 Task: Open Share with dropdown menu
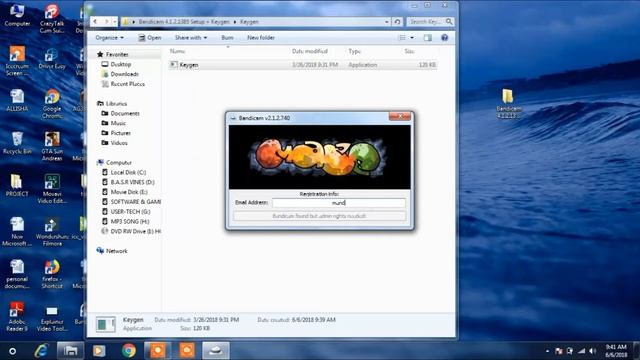click(x=191, y=38)
